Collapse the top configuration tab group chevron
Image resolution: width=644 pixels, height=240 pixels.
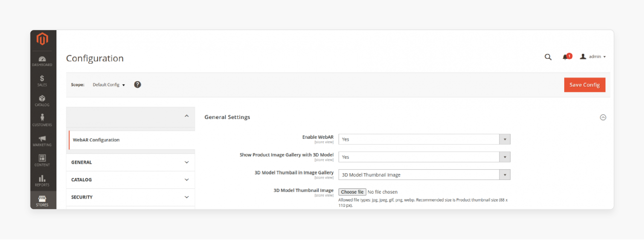coord(187,116)
